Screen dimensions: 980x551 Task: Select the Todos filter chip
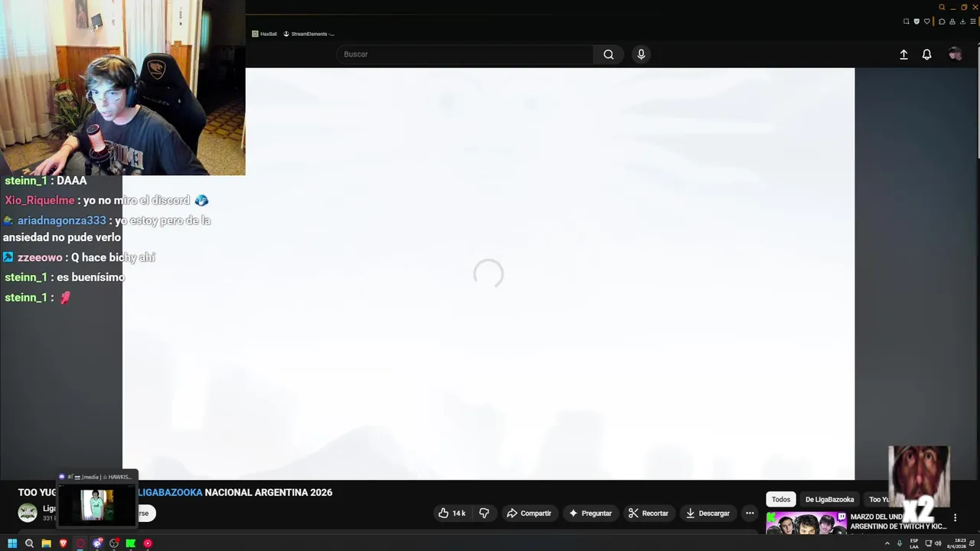[x=781, y=500]
